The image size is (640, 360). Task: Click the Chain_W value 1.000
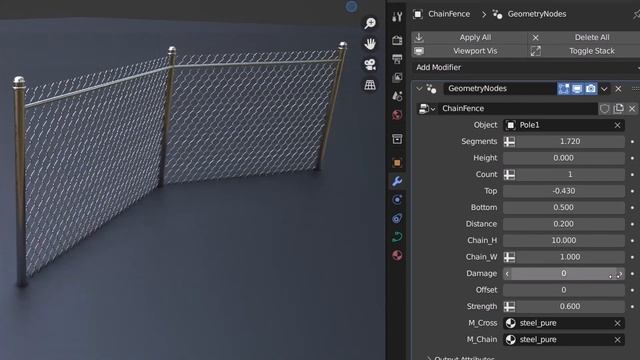tap(570, 257)
